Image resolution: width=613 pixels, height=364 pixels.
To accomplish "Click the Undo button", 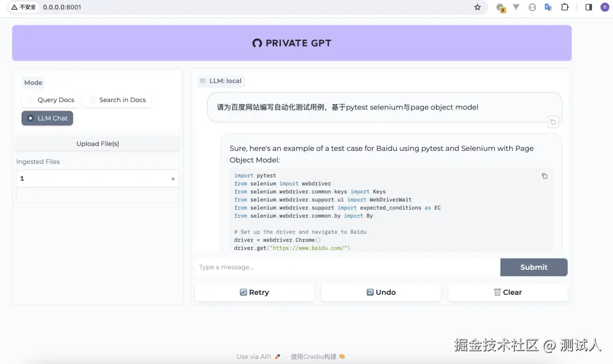I will click(x=381, y=292).
